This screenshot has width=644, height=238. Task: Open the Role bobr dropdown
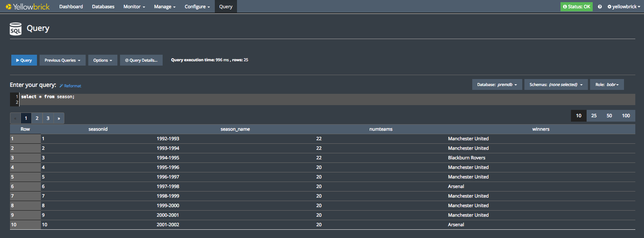(607, 85)
